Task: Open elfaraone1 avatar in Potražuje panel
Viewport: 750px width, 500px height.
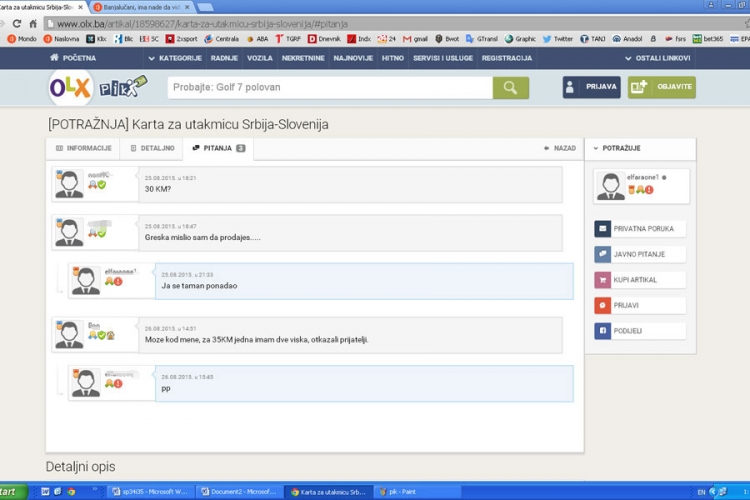Action: click(x=611, y=186)
